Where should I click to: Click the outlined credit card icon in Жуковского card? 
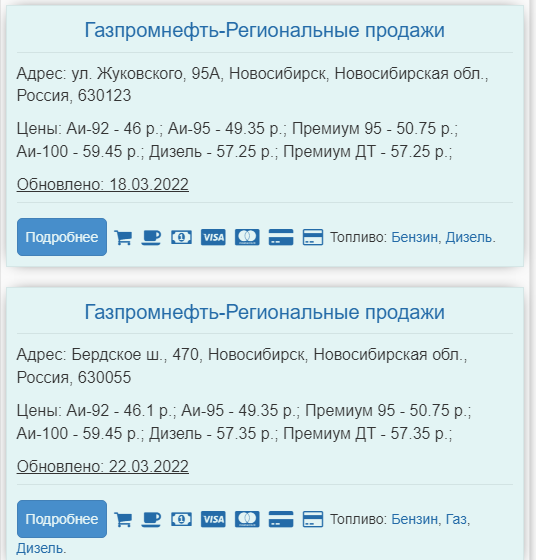point(313,238)
